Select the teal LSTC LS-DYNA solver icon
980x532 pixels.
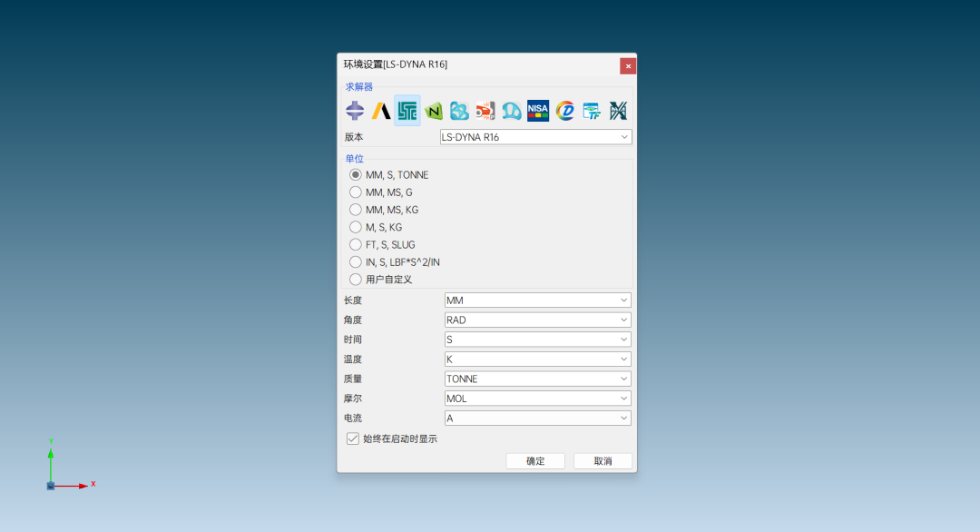point(407,111)
